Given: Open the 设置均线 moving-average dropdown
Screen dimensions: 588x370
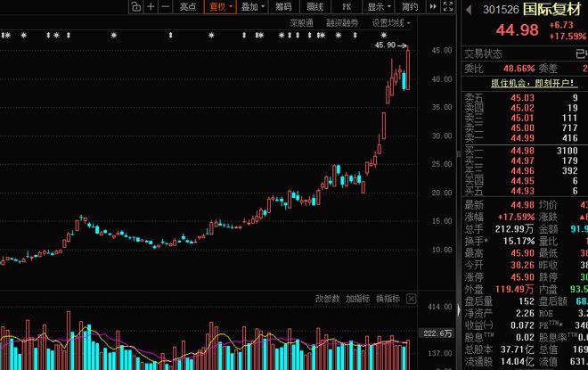Looking at the screenshot, I should click(391, 23).
